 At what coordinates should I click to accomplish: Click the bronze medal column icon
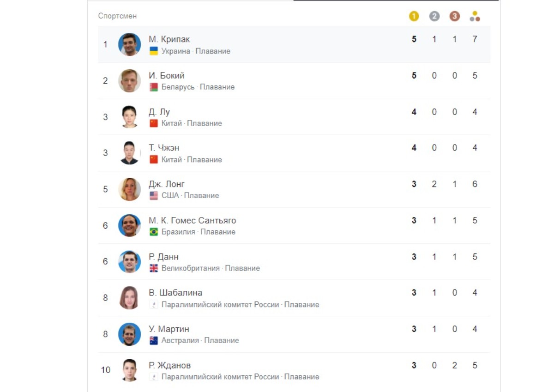455,17
